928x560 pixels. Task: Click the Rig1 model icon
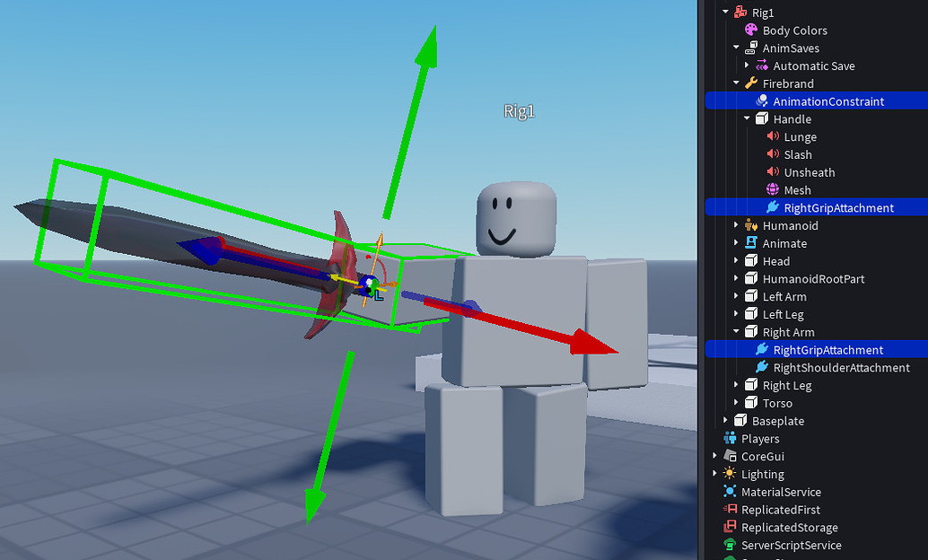point(740,12)
